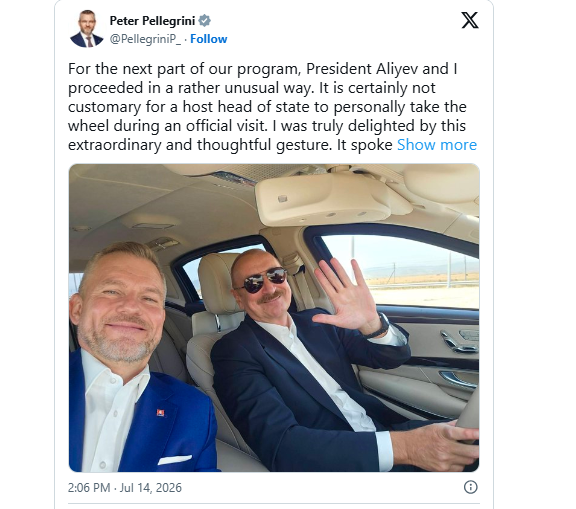Click the 2:06 PM timestamp
This screenshot has height=509, width=576.
(89, 488)
